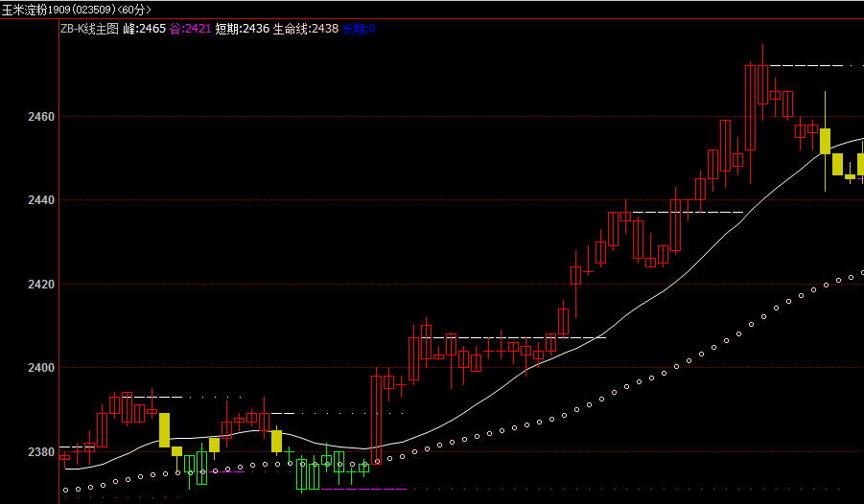Screen dimensions: 864x504
Task: Click the 峰:2465 indicator value
Action: tap(145, 29)
